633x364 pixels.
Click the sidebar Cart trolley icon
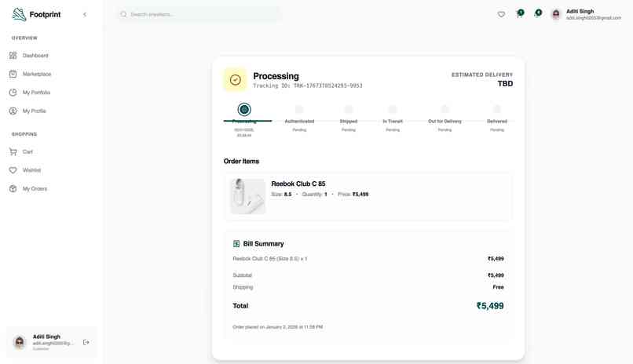click(13, 151)
